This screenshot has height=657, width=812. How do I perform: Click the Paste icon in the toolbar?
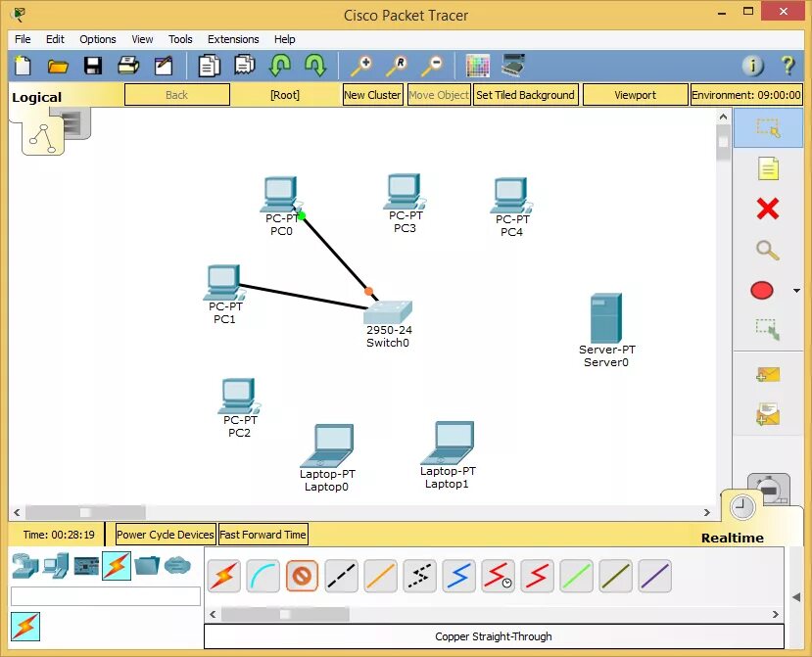pyautogui.click(x=245, y=66)
